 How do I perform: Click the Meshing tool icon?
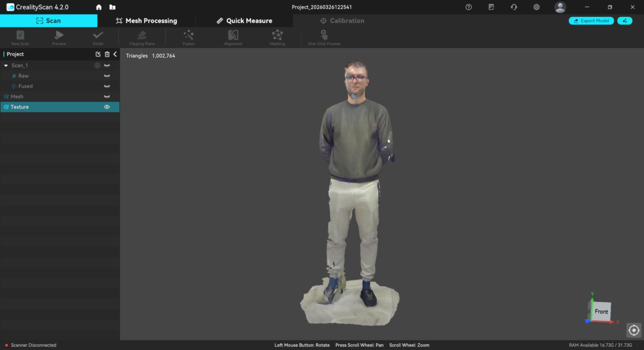277,35
